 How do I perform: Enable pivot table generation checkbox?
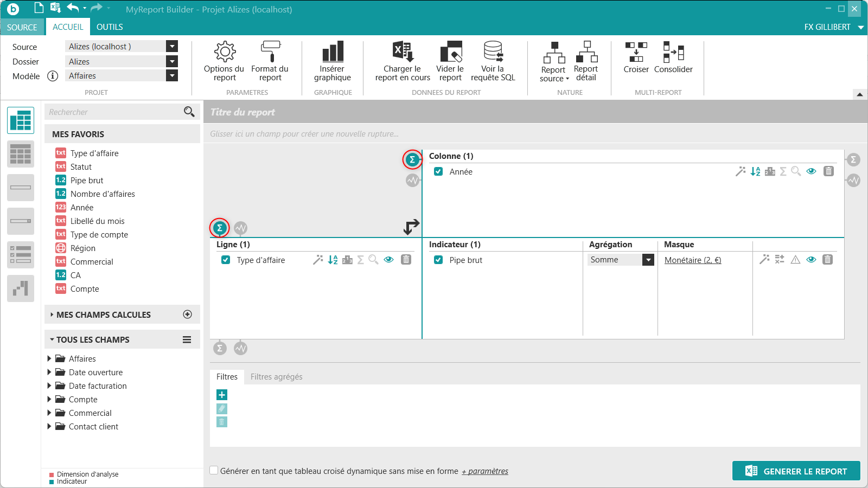pyautogui.click(x=214, y=471)
